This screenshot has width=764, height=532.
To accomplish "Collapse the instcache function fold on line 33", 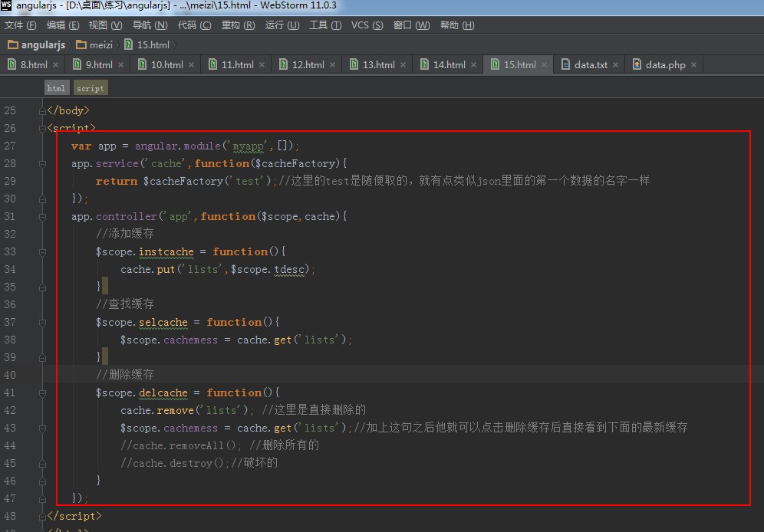I will (42, 253).
